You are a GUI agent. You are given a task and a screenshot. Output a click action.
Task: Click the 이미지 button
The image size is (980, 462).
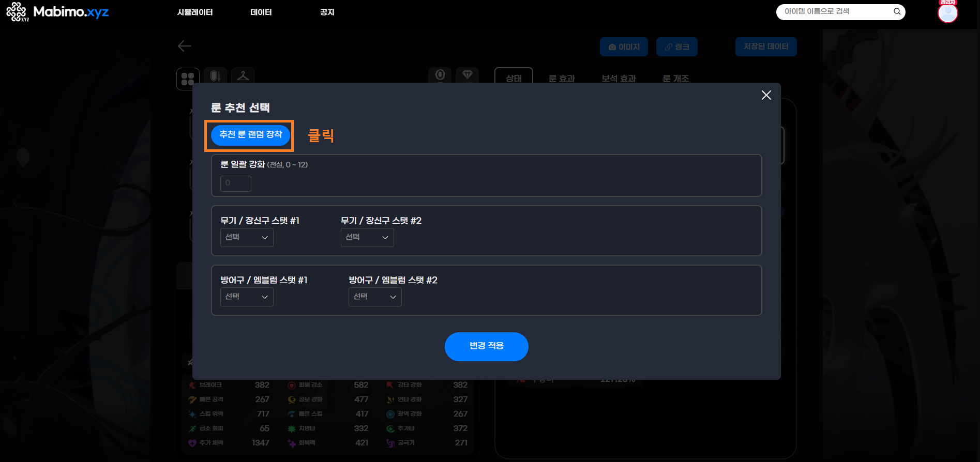[624, 47]
